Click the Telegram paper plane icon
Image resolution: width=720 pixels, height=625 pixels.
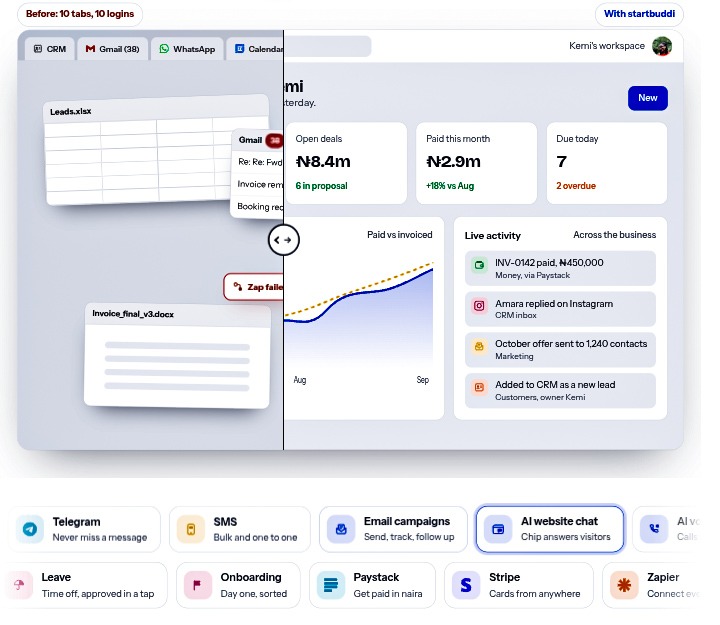tap(30, 529)
